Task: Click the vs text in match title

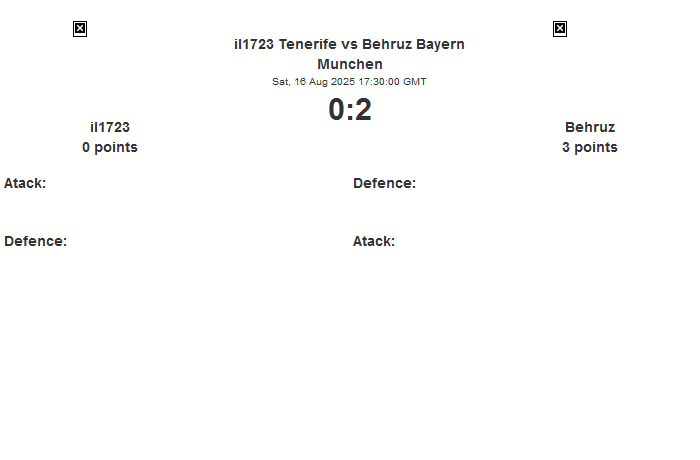Action: [x=349, y=44]
